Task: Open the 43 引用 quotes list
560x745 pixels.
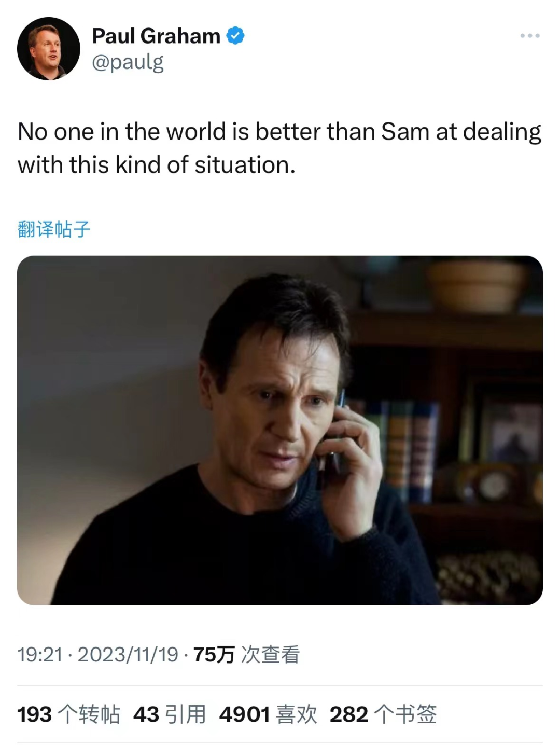Action: [x=170, y=714]
